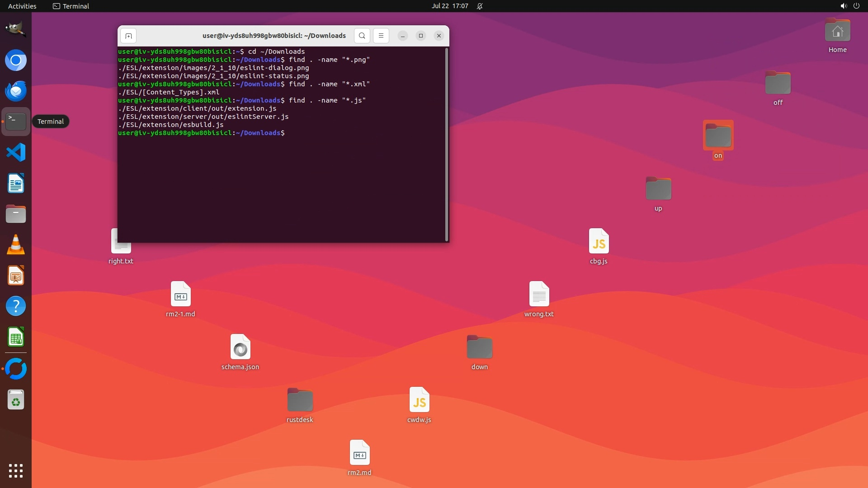Expand the system status menu
This screenshot has width=868, height=488.
tap(849, 6)
